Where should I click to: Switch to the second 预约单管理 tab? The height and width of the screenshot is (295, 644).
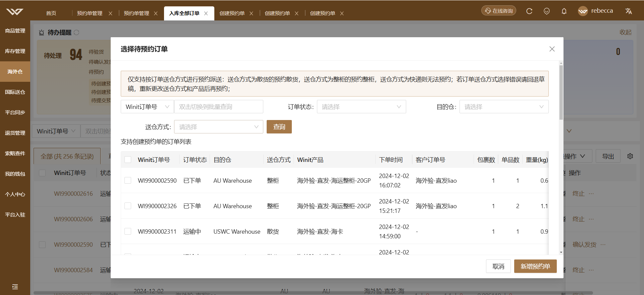(x=137, y=13)
